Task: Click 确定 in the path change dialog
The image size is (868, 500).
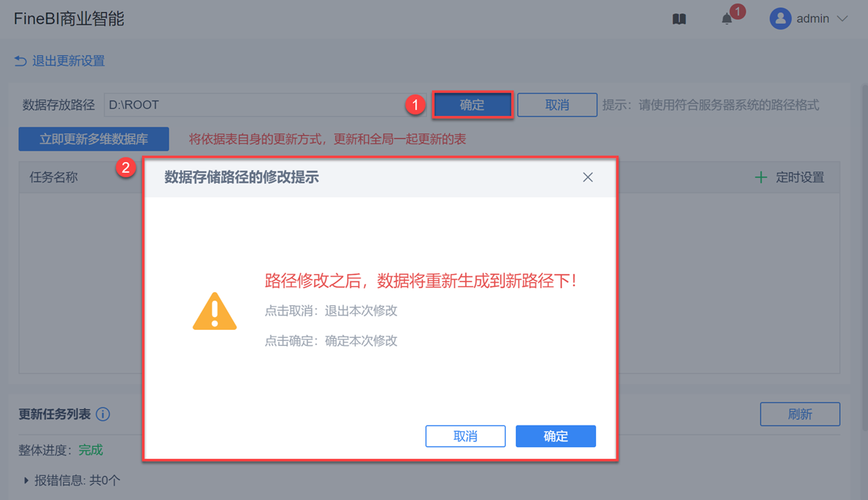Action: point(556,436)
